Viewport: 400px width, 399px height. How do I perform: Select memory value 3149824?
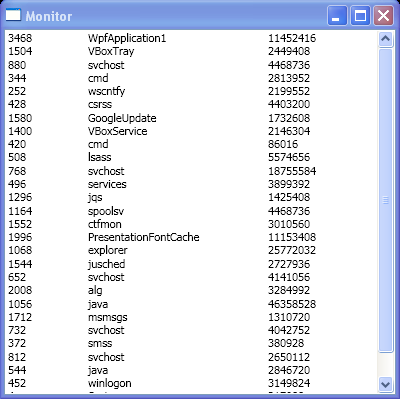(289, 383)
